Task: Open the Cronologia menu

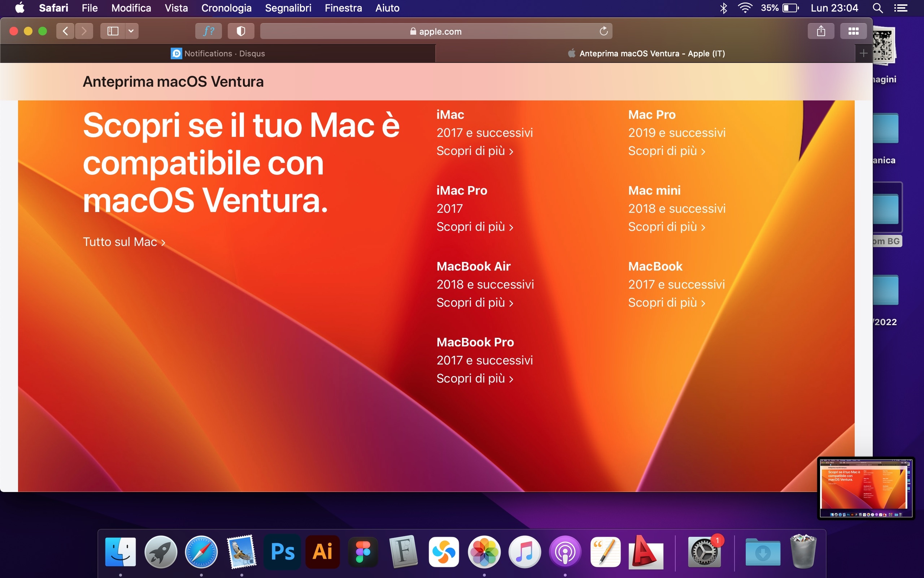Action: 226,8
